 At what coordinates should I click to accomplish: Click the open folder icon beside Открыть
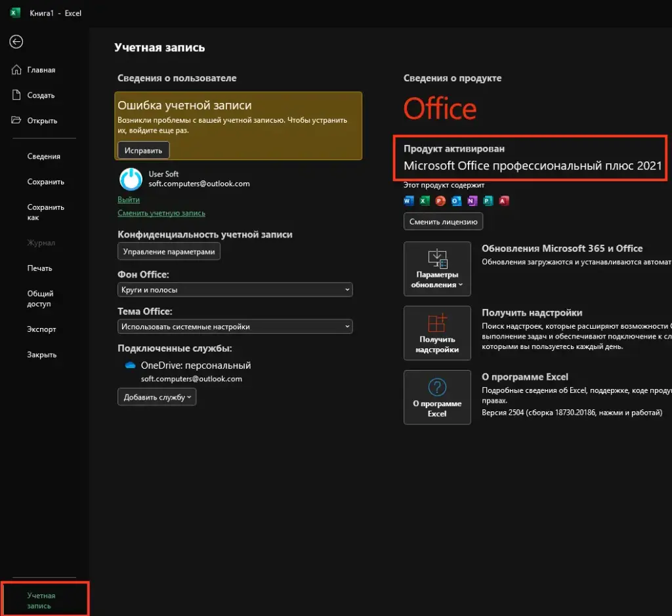click(16, 120)
